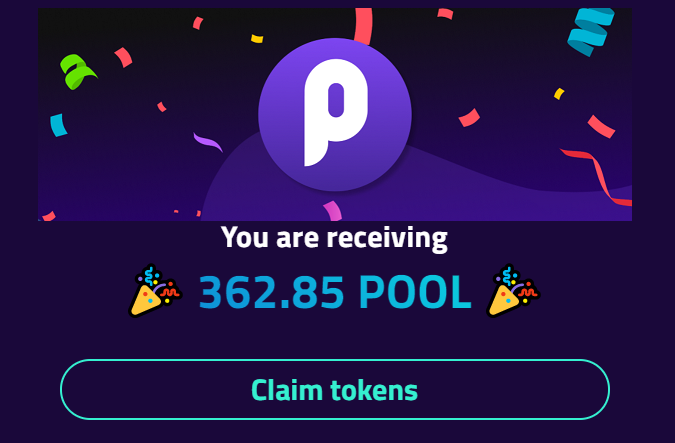This screenshot has height=443, width=675.
Task: Click the number 362.85 in the amount
Action: point(271,292)
